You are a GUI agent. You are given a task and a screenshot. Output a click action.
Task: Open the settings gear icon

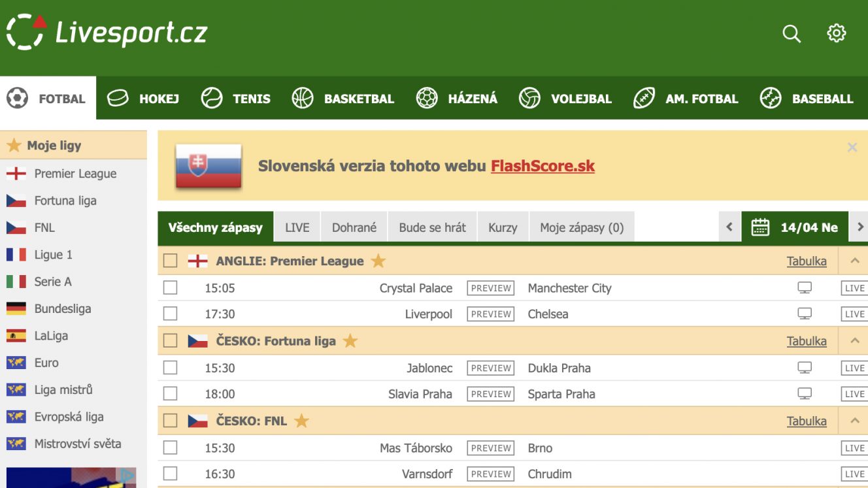837,33
